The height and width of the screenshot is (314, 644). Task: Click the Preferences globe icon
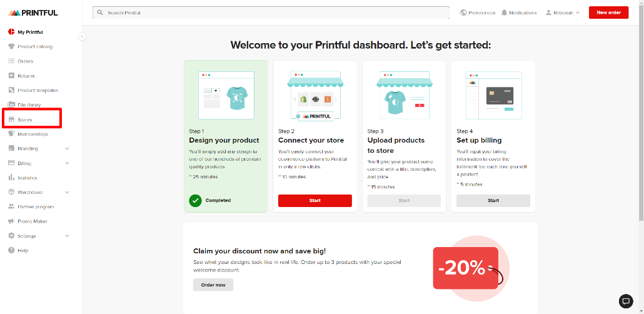coord(463,13)
